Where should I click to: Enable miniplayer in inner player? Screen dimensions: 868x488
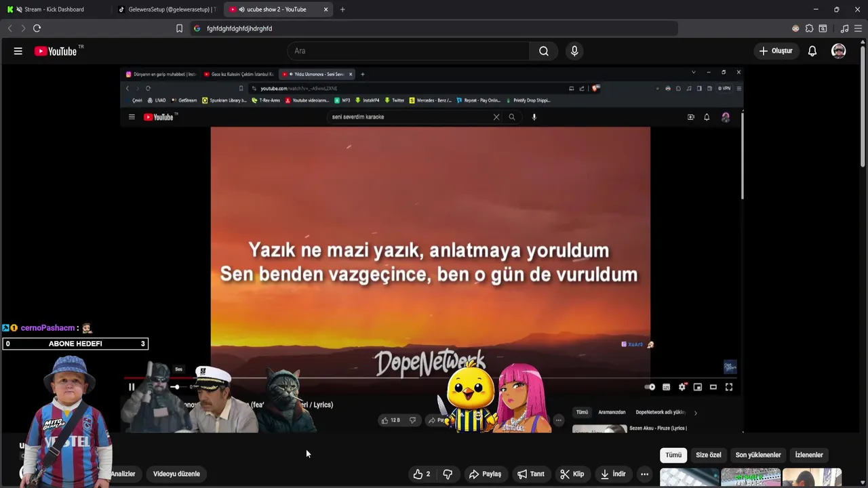[x=697, y=387]
